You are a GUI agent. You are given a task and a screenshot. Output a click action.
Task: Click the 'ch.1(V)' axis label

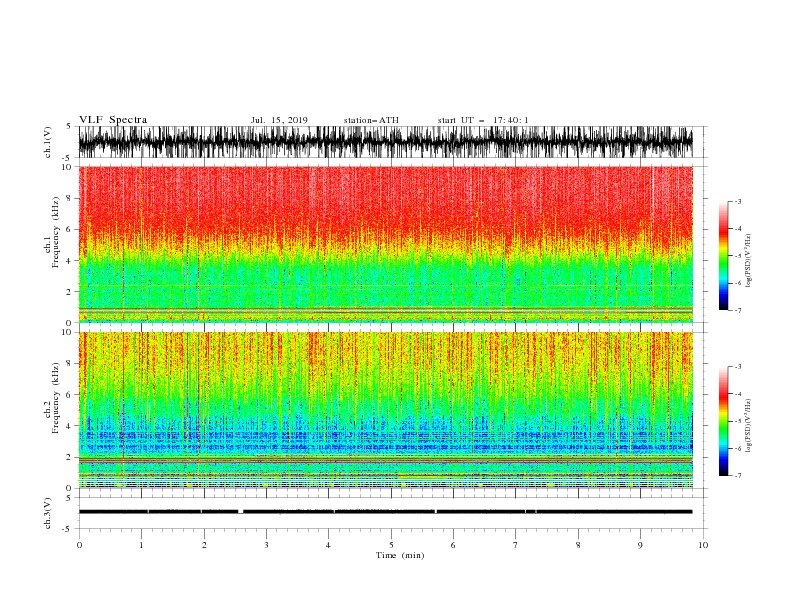(x=48, y=142)
